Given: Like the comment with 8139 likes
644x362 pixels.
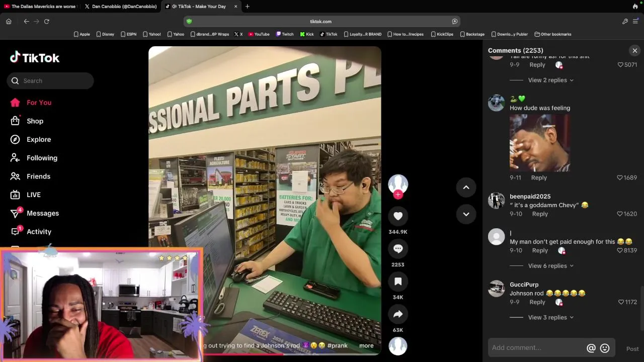Looking at the screenshot, I should click(620, 250).
